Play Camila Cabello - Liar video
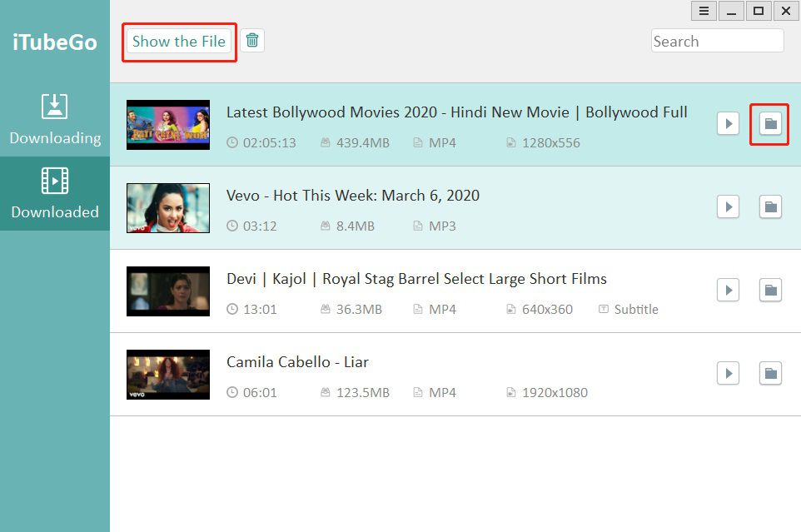 tap(728, 373)
